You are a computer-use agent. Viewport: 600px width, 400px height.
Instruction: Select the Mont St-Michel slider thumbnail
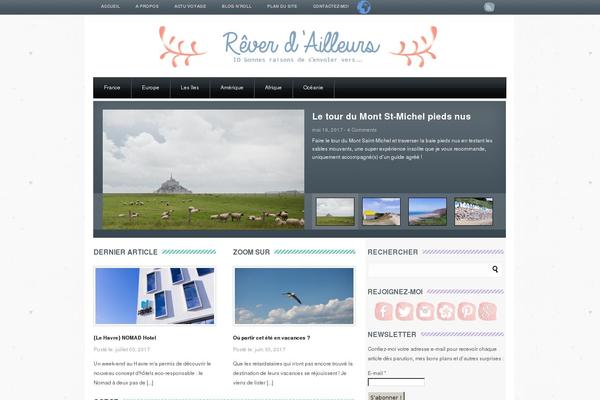point(335,211)
